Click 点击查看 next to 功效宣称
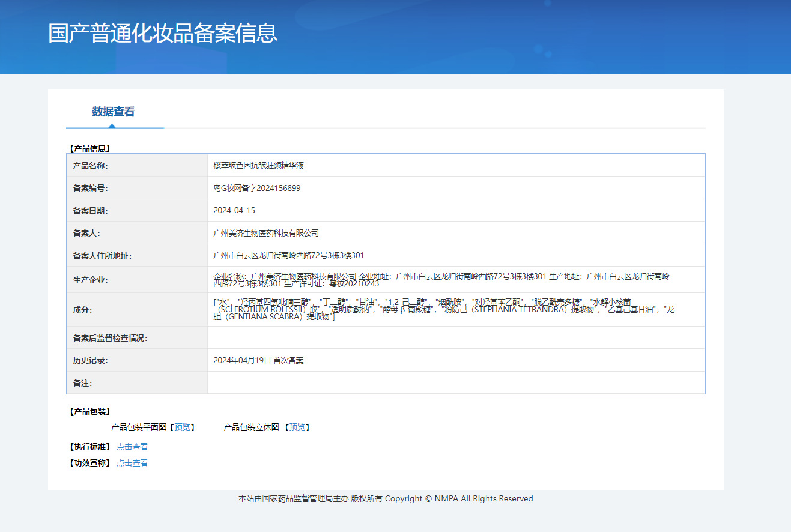 click(x=132, y=463)
